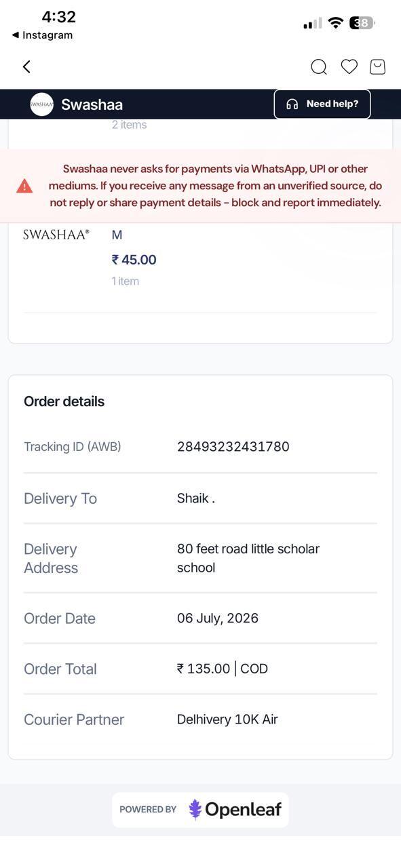This screenshot has width=401, height=868.
Task: Click the red warning triangle icon
Action: coord(24,186)
